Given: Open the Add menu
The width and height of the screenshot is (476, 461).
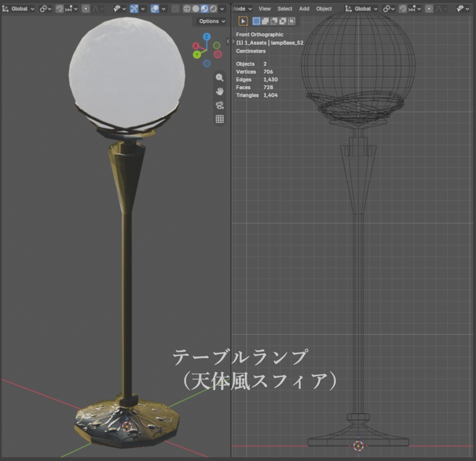Looking at the screenshot, I should pos(304,9).
